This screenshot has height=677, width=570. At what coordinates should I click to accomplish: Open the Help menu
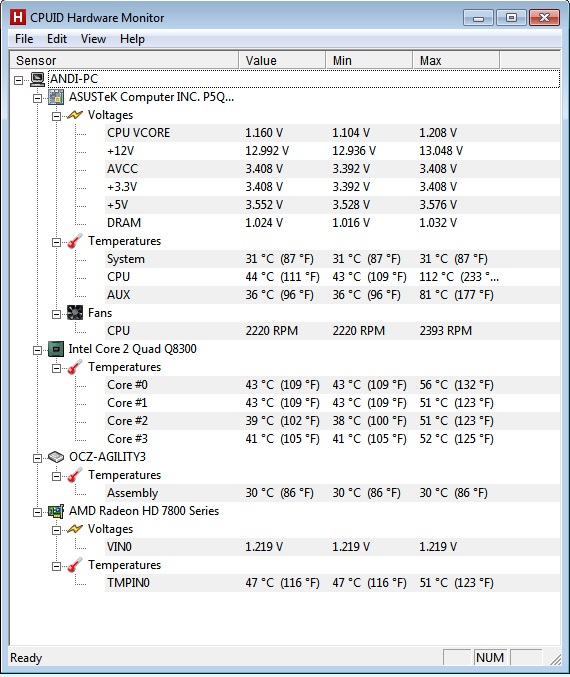click(x=132, y=39)
